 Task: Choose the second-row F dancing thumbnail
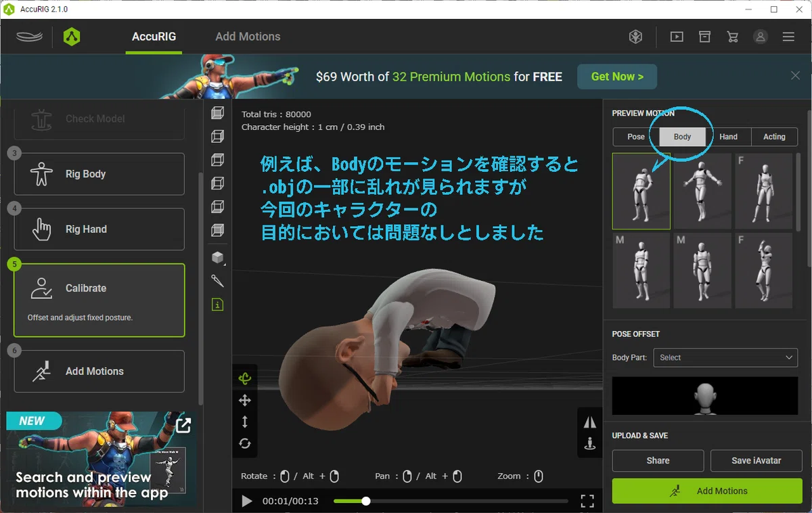click(763, 271)
